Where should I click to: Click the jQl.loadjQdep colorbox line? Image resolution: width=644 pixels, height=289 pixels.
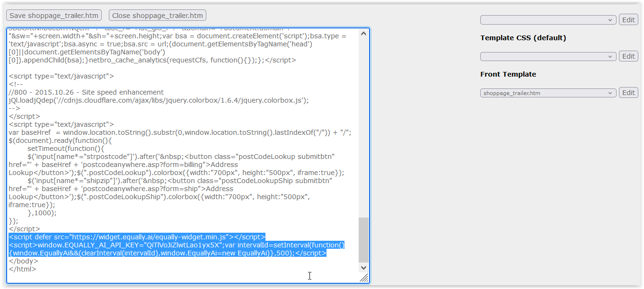[159, 100]
